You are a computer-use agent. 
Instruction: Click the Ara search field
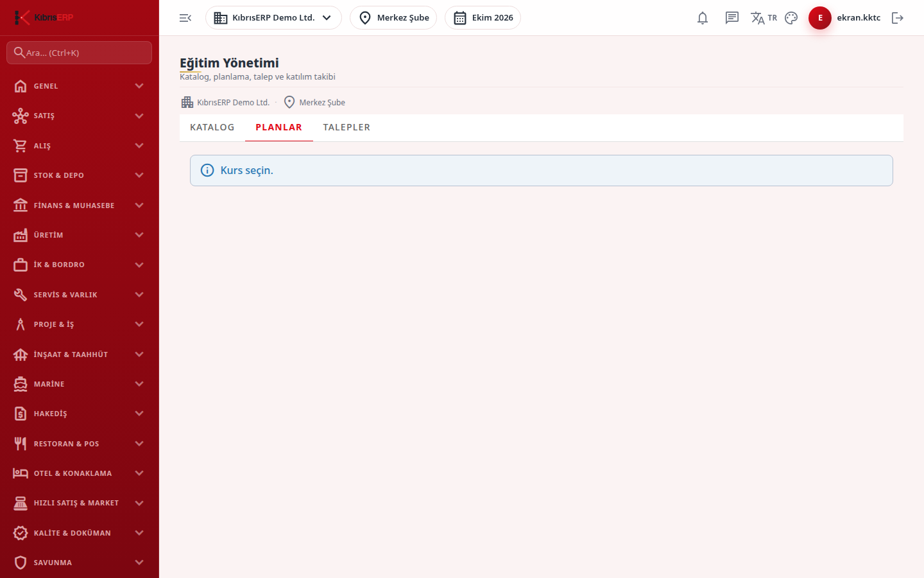(80, 53)
